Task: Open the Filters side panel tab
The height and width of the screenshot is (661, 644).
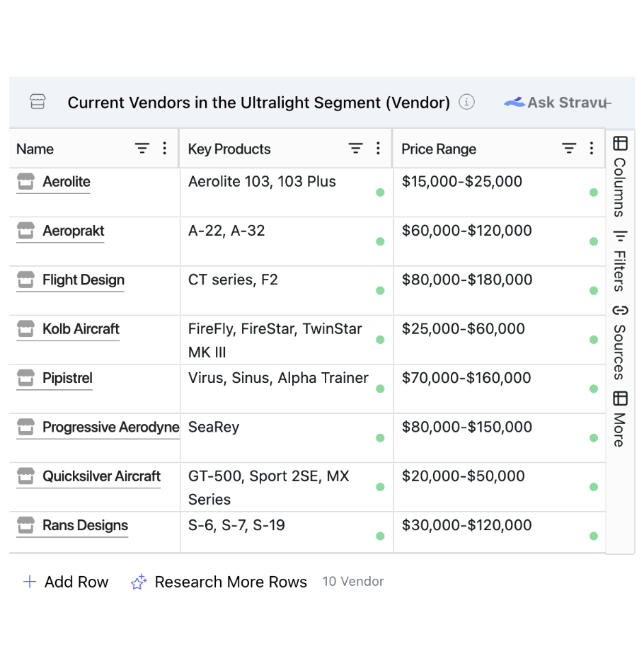Action: [620, 260]
